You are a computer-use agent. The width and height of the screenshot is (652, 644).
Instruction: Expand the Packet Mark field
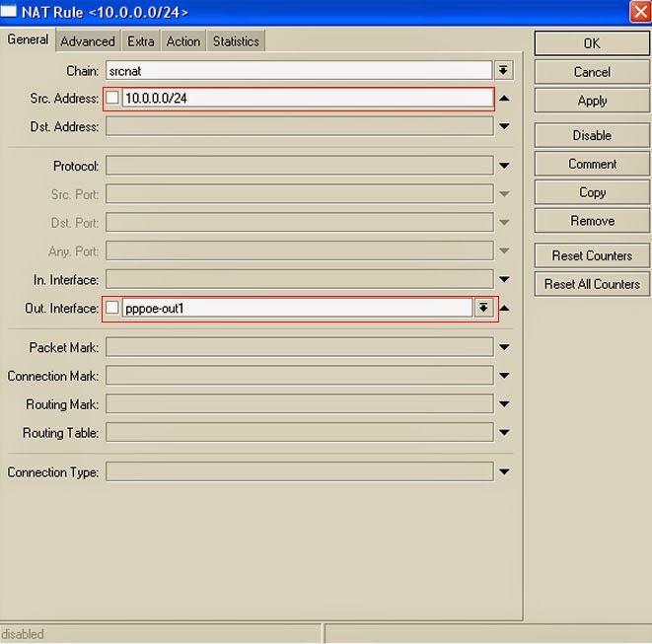504,347
